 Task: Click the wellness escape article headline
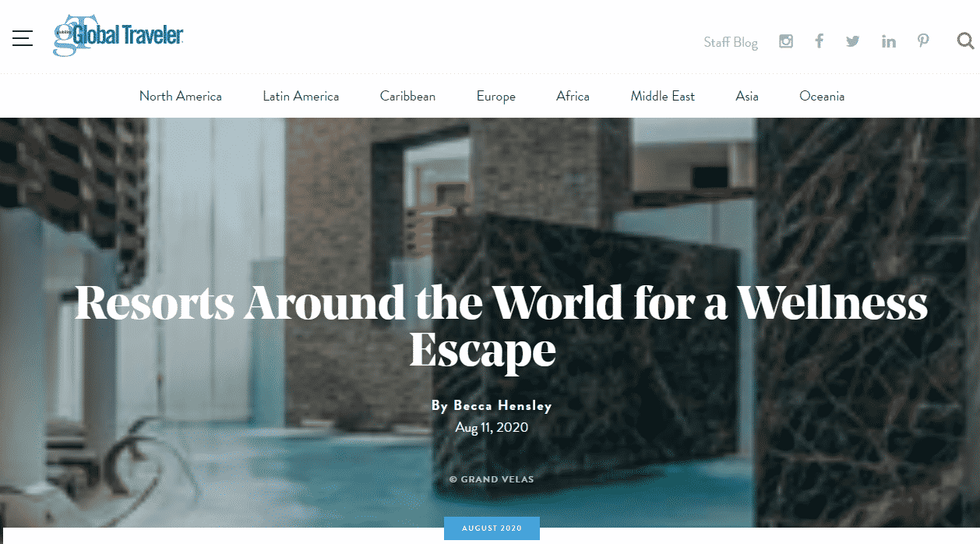501,326
